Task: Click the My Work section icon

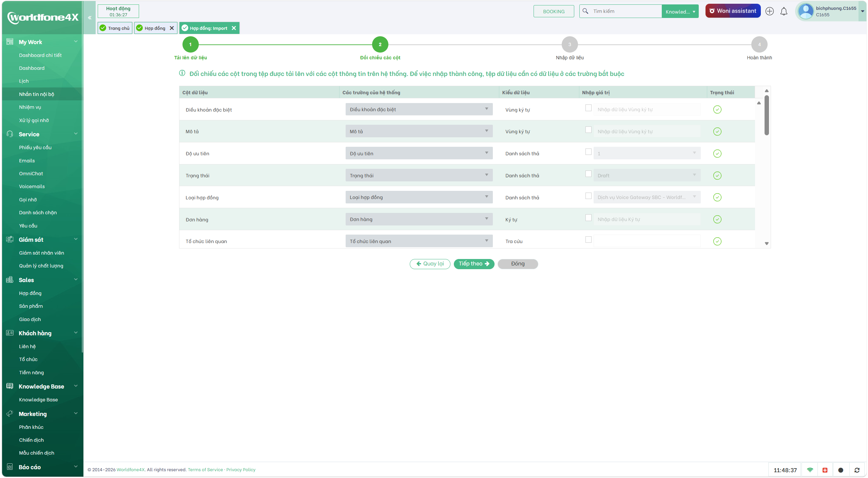Action: 10,42
